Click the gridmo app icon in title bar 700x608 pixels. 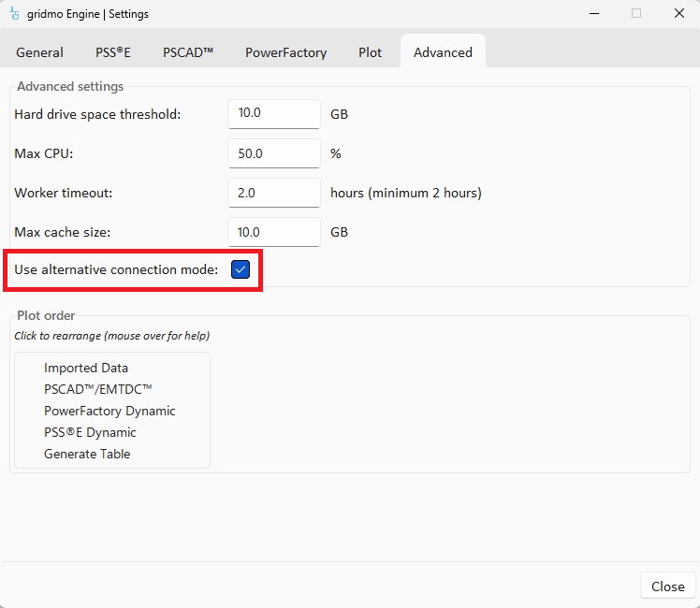(x=13, y=14)
